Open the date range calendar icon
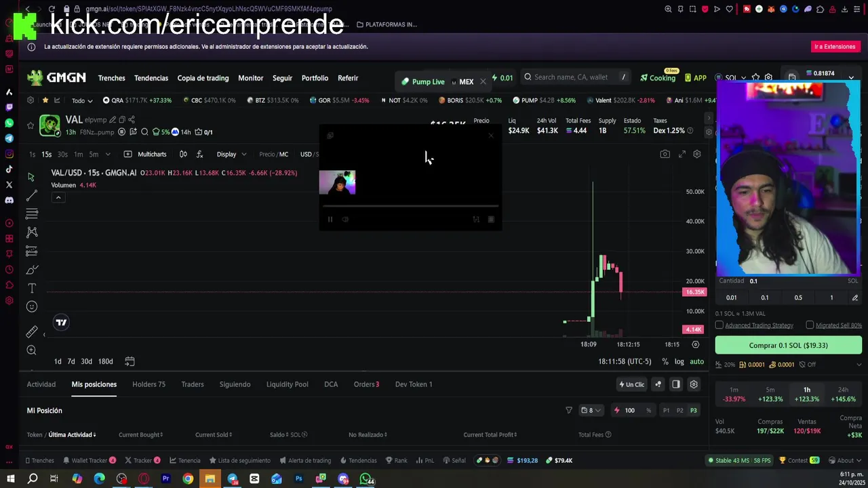The image size is (868, 488). click(x=130, y=361)
